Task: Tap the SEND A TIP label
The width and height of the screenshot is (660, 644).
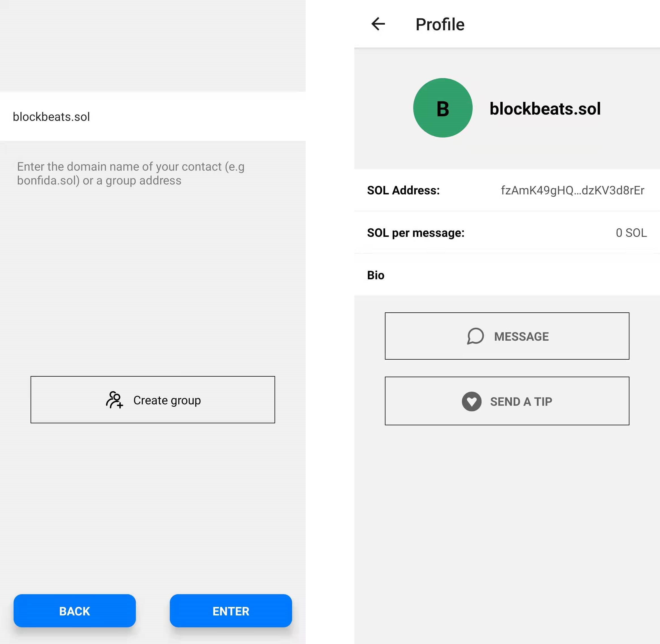Action: (x=521, y=402)
